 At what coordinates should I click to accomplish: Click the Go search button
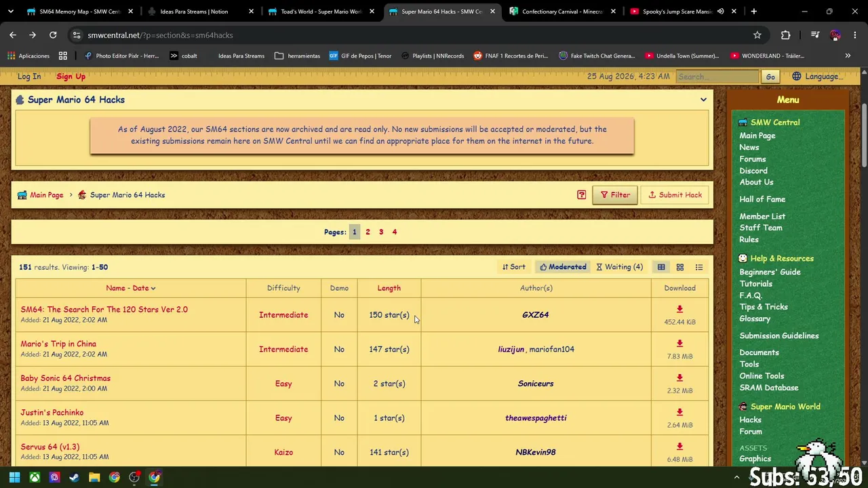tap(770, 77)
